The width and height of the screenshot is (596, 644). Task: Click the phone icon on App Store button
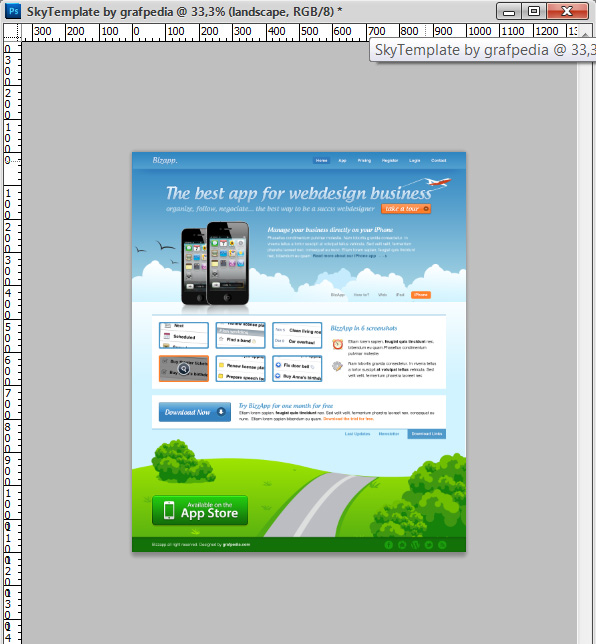tap(169, 510)
